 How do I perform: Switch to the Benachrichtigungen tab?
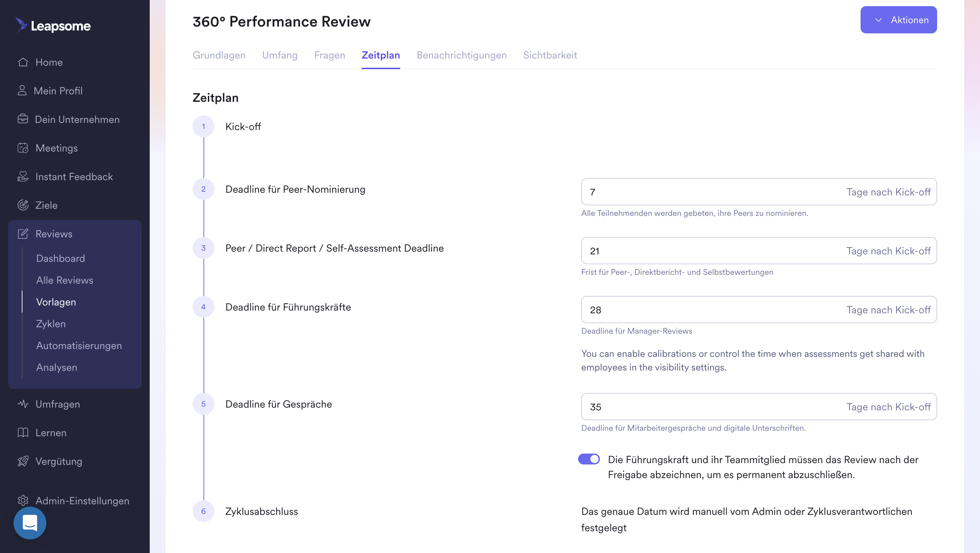(461, 55)
